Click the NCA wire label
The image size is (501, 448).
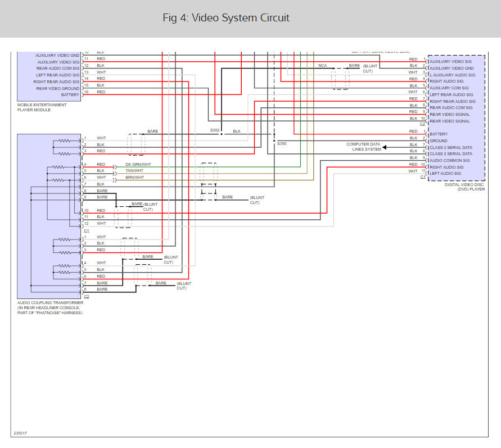(x=322, y=65)
